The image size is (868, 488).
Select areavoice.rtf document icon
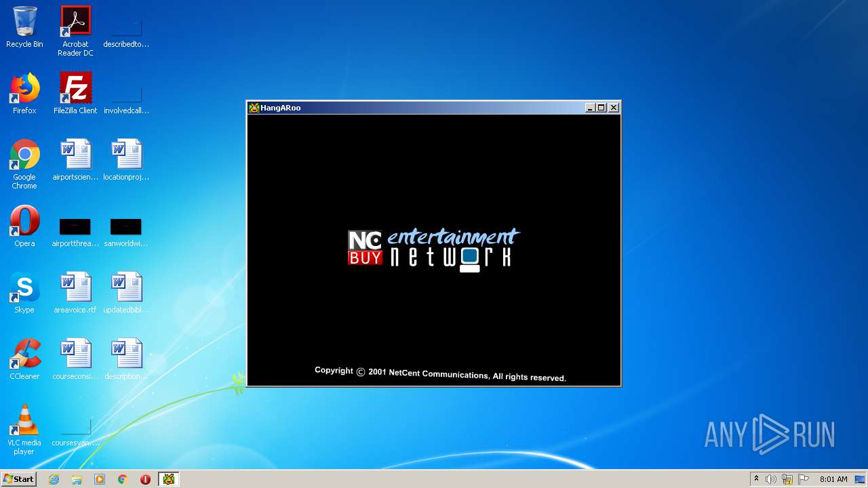(75, 293)
